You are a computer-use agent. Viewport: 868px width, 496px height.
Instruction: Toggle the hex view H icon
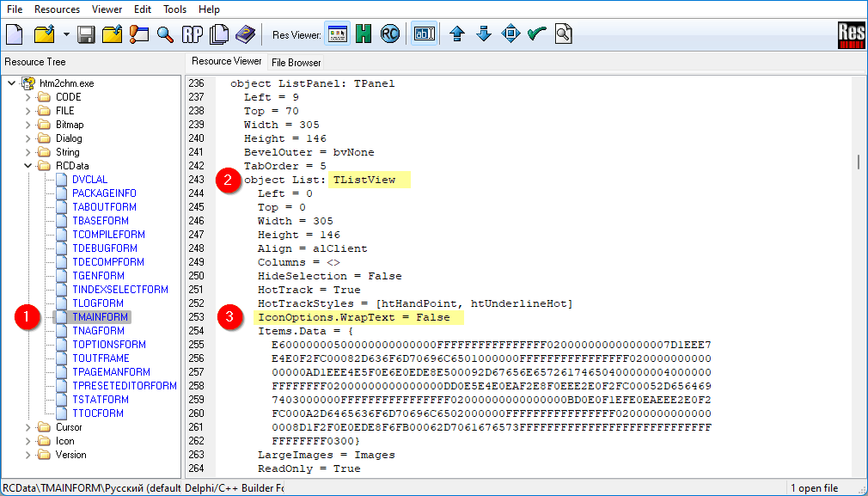pos(364,34)
